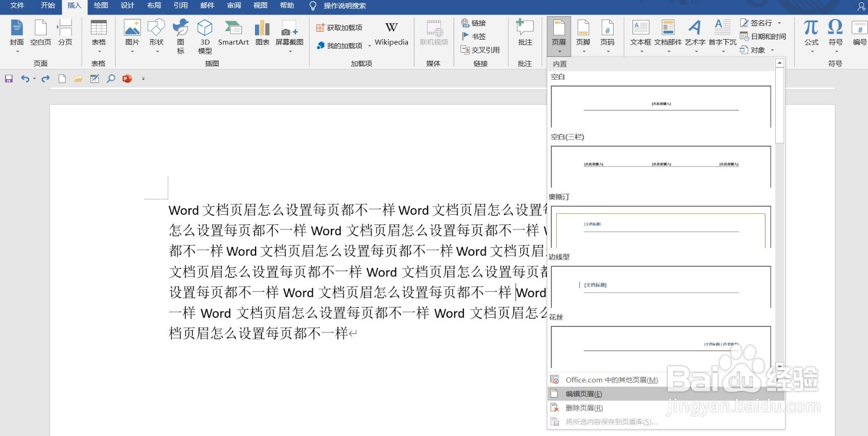Click 操作说明搜索 search box

[x=344, y=6]
